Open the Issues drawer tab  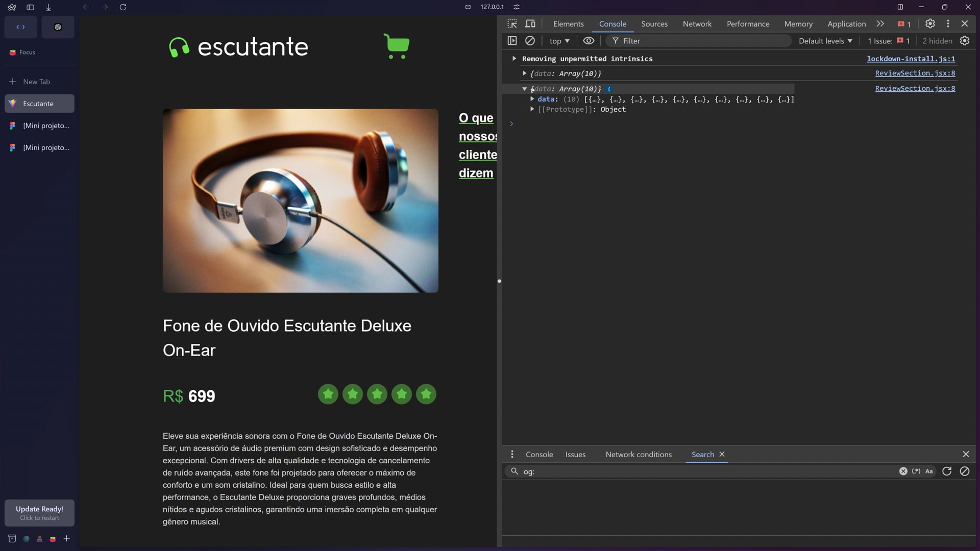(x=575, y=455)
